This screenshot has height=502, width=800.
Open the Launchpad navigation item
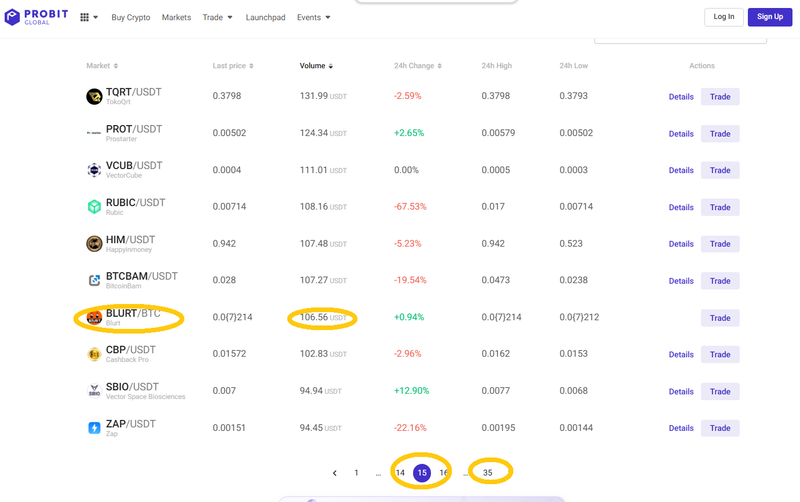pyautogui.click(x=265, y=17)
